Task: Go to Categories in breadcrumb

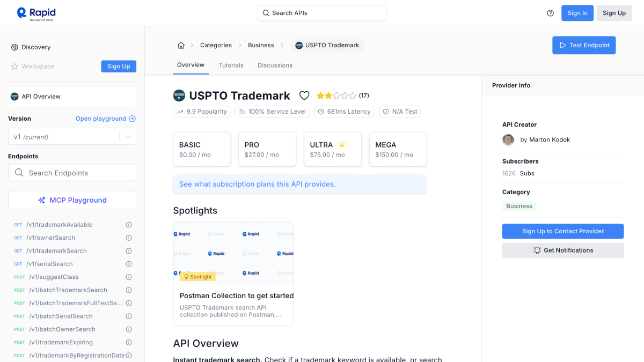Action: pos(216,45)
